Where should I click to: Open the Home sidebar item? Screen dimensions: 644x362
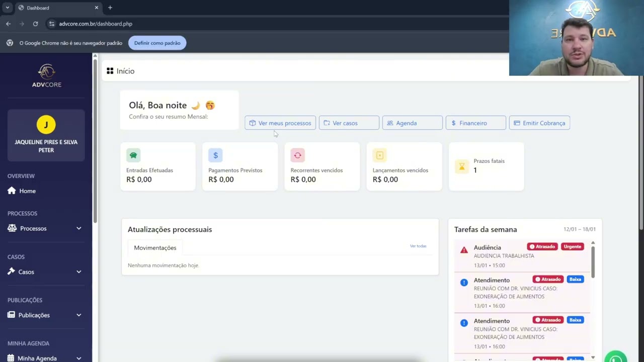click(46, 191)
